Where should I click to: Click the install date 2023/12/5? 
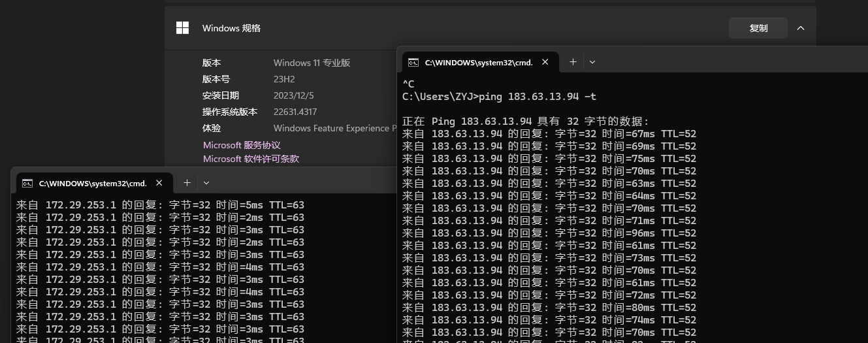(294, 95)
